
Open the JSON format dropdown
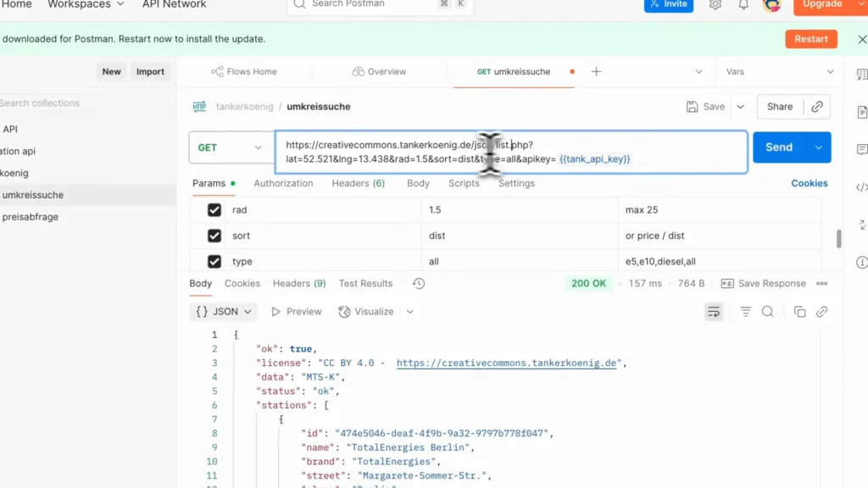(x=224, y=312)
